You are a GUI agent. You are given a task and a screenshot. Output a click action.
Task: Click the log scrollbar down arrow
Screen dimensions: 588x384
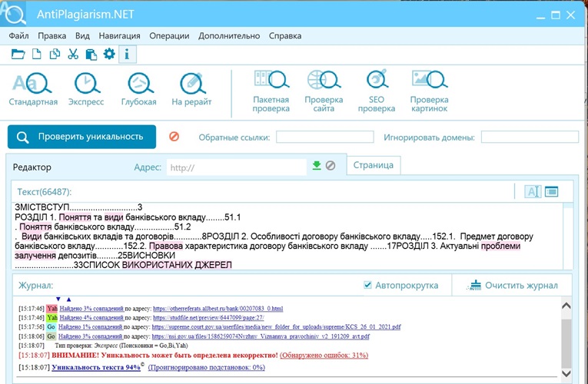coord(566,373)
